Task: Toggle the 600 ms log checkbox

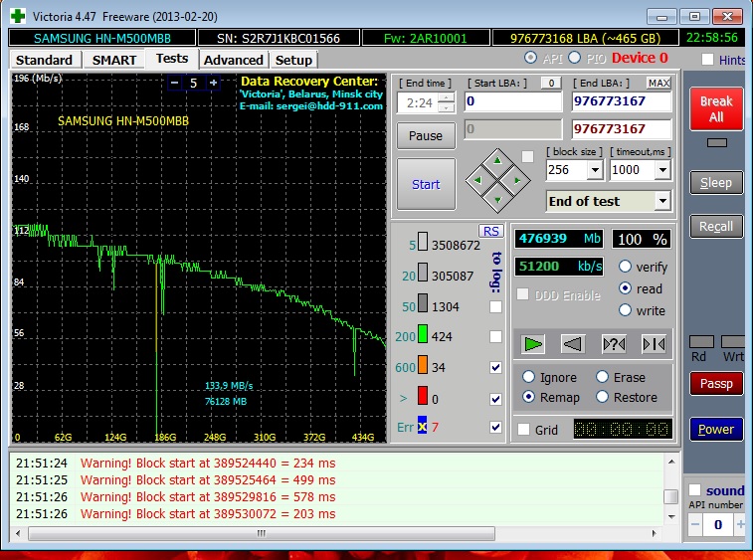Action: click(495, 367)
